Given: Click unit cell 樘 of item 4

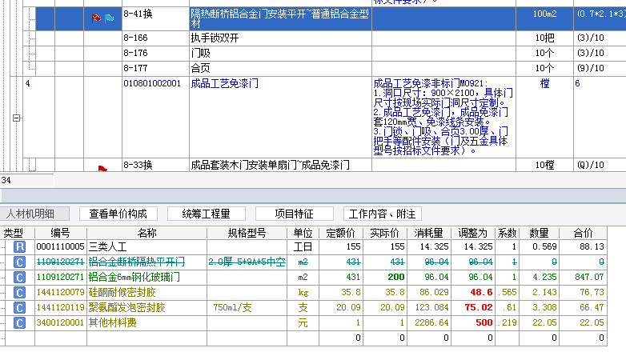Looking at the screenshot, I should click(544, 117).
